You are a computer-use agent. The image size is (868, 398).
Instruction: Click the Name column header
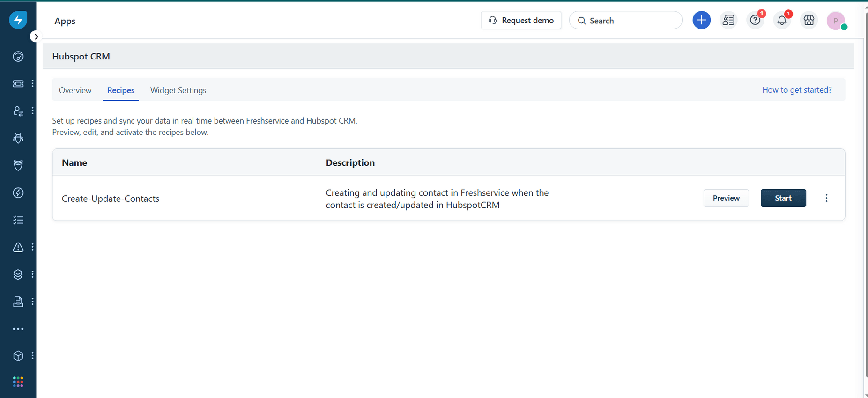[74, 162]
